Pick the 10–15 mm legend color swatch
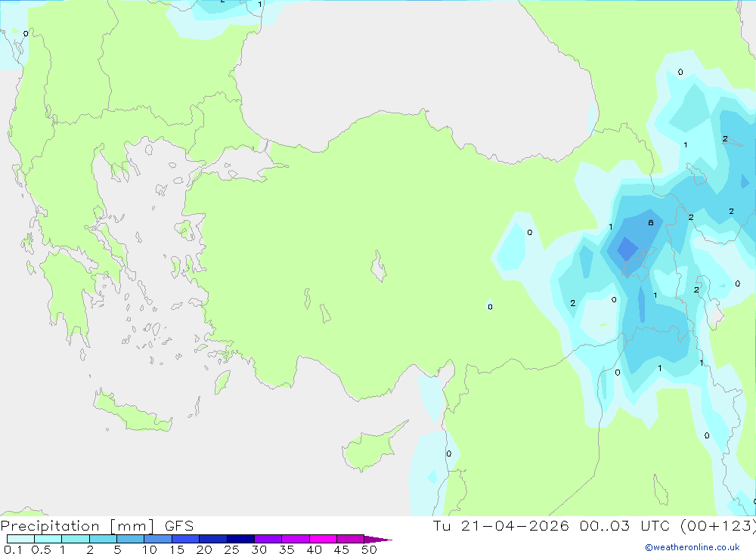This screenshot has width=756, height=554. point(158,539)
